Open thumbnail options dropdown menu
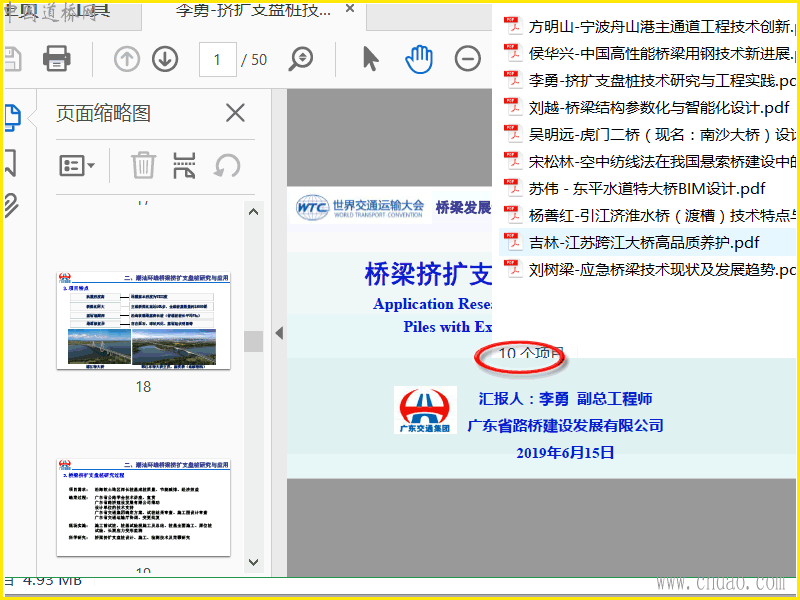The width and height of the screenshot is (800, 600). point(77,166)
